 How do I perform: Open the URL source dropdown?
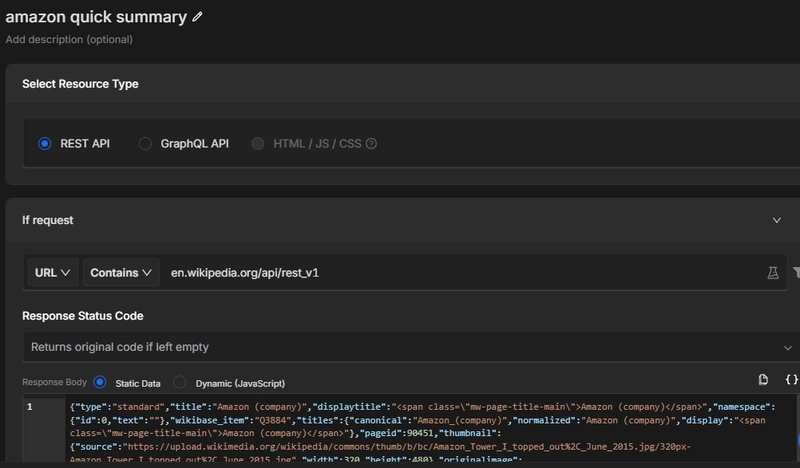click(53, 273)
